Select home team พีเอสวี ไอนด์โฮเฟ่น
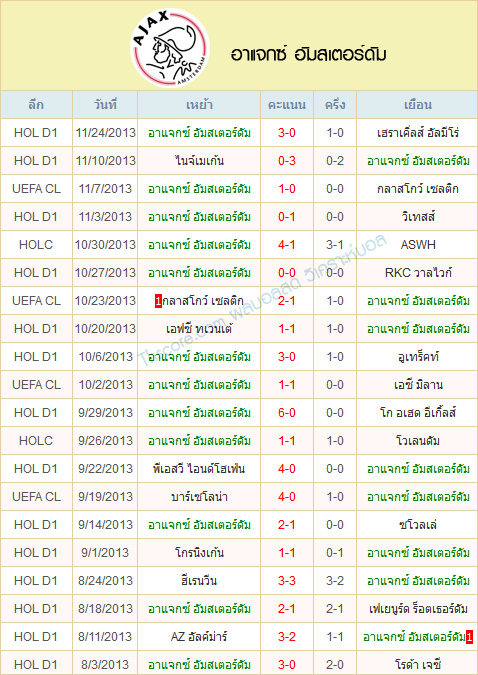Image resolution: width=478 pixels, height=675 pixels. (199, 468)
